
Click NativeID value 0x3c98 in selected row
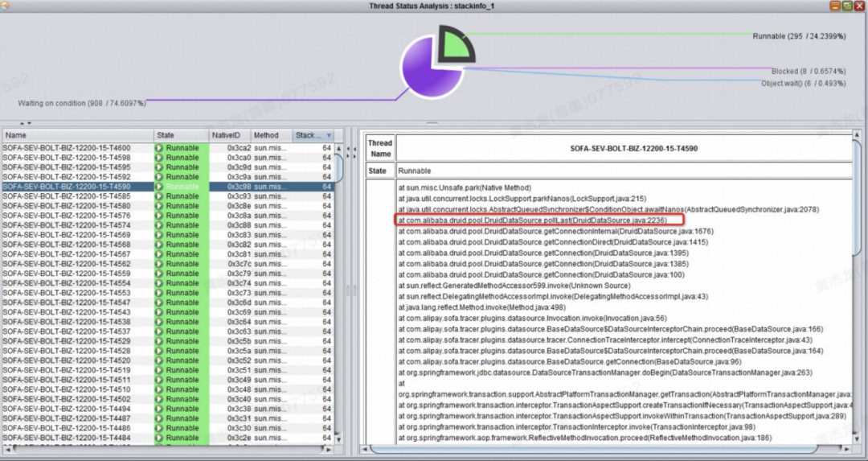pos(240,187)
